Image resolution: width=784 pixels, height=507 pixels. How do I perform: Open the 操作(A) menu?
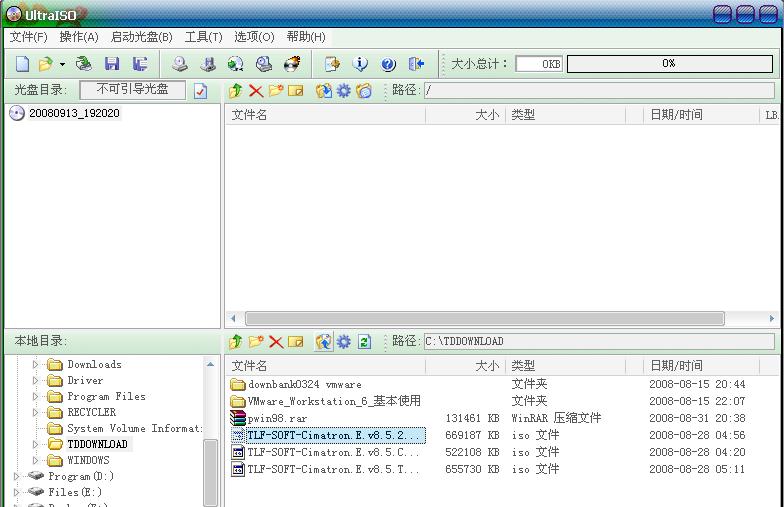pyautogui.click(x=78, y=37)
